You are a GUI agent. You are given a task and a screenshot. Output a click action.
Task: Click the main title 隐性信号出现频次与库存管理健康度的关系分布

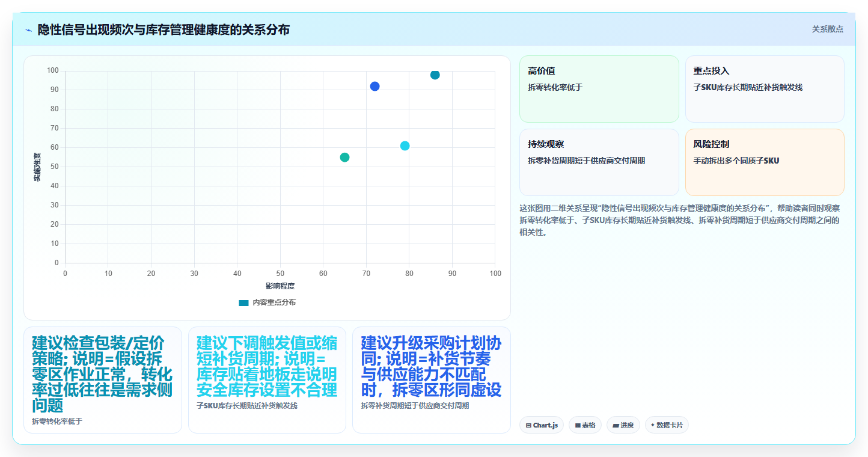[x=164, y=29]
